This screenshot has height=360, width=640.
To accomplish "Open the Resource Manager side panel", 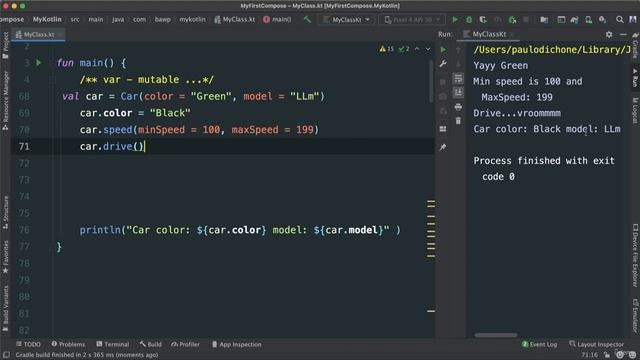I will [5, 100].
